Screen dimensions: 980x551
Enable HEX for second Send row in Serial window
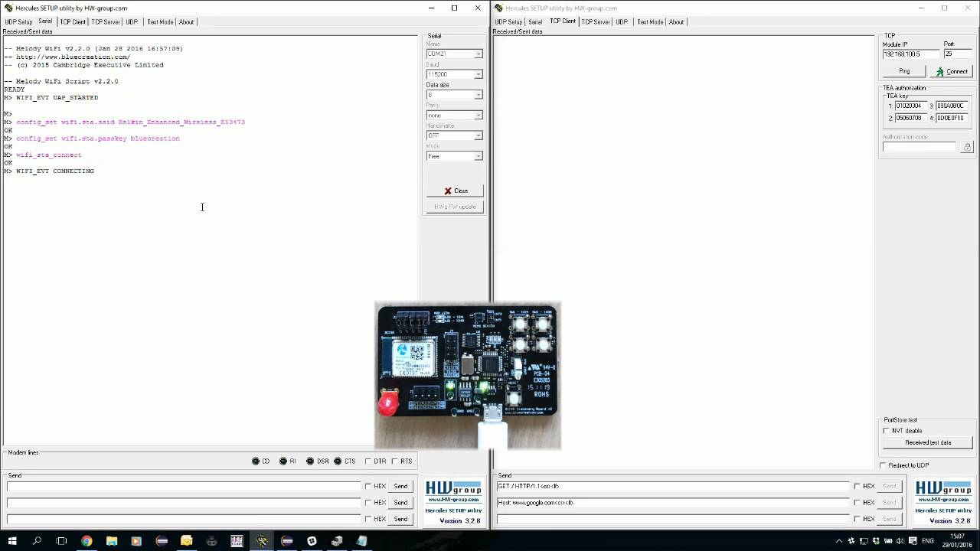tap(368, 503)
